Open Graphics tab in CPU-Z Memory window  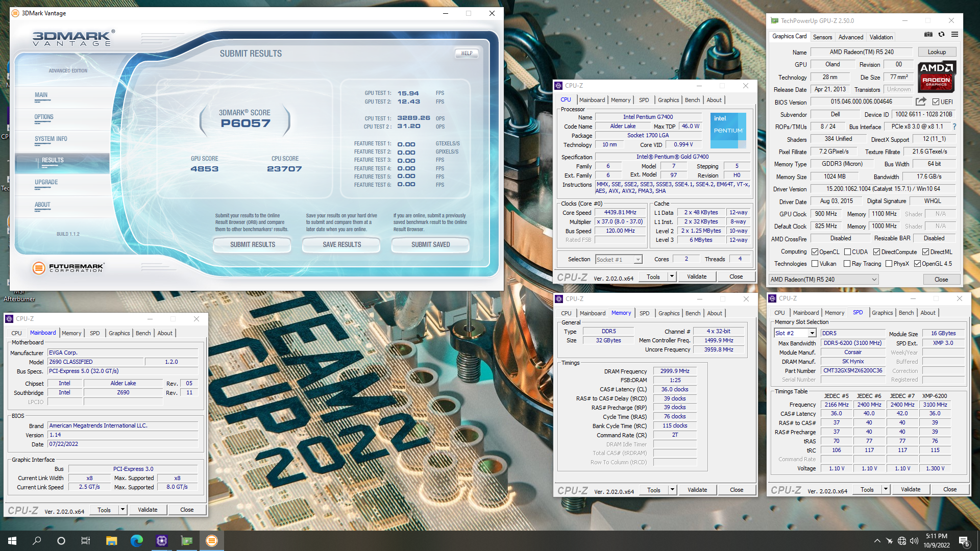pos(669,313)
